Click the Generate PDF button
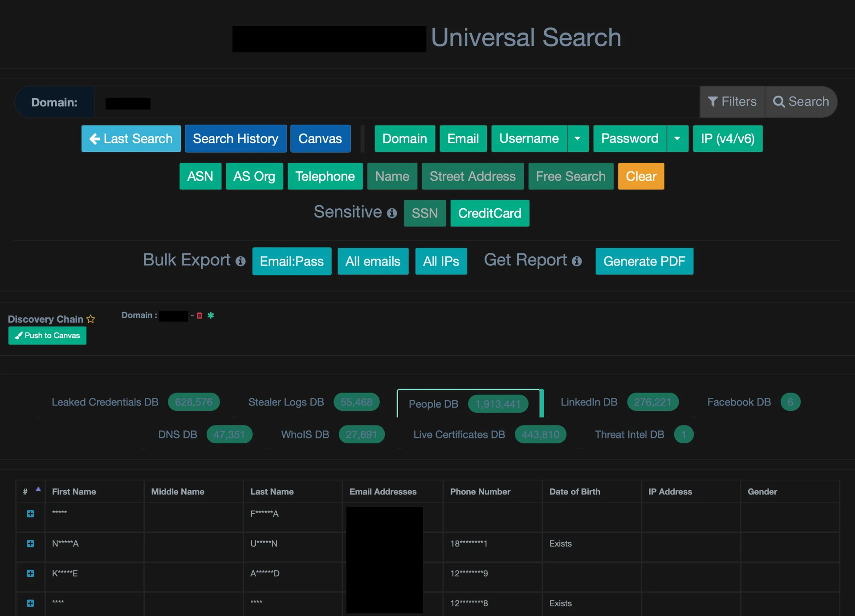This screenshot has width=855, height=616. pos(644,261)
